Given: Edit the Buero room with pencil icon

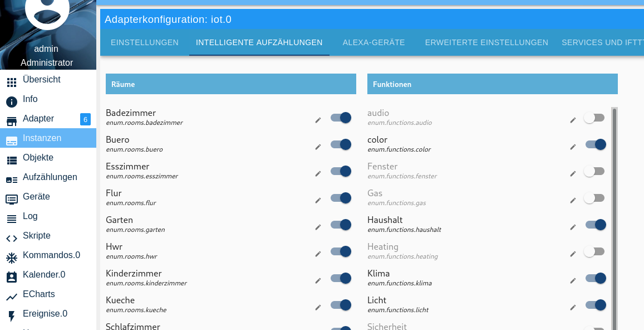Looking at the screenshot, I should point(318,147).
